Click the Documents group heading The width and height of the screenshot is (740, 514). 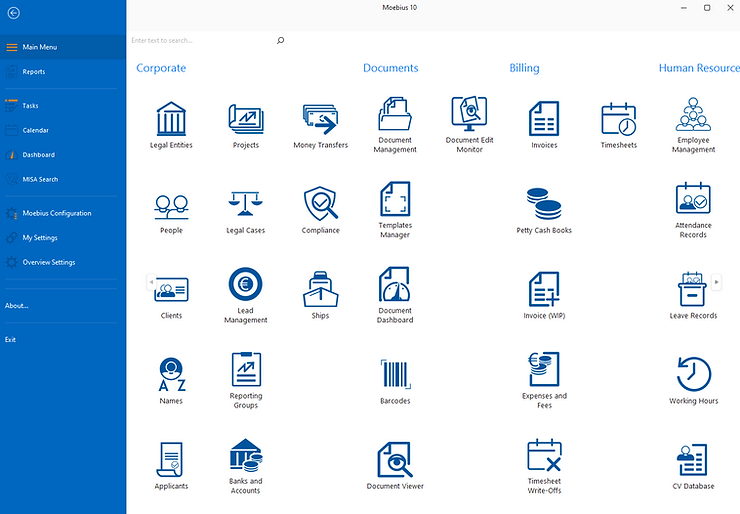(391, 68)
